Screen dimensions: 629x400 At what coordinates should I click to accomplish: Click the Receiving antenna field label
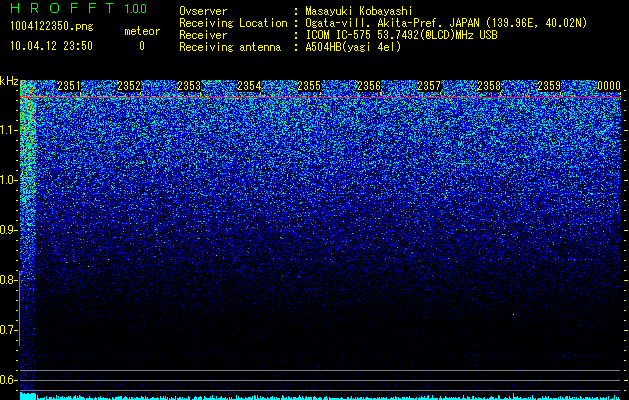click(230, 47)
